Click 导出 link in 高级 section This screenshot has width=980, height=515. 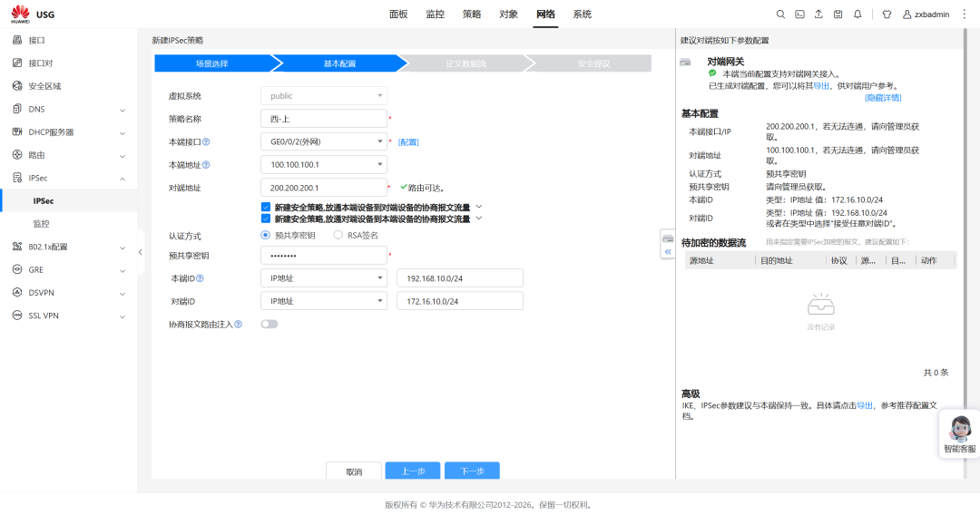tap(865, 406)
